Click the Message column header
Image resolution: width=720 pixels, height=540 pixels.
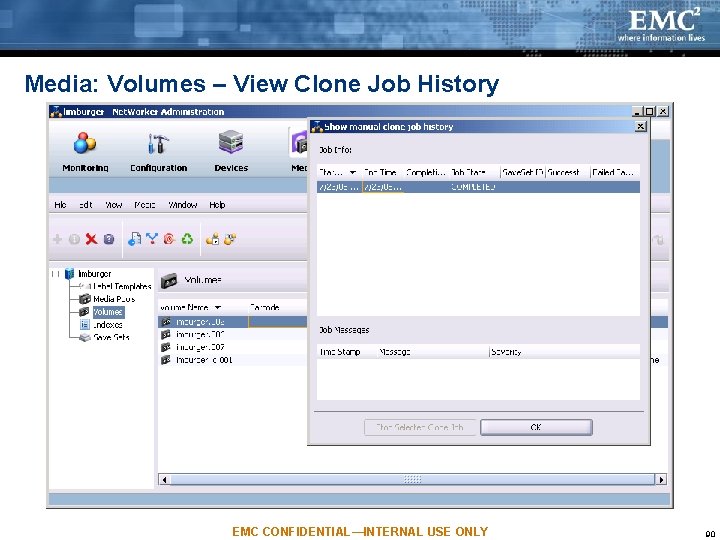pyautogui.click(x=433, y=352)
